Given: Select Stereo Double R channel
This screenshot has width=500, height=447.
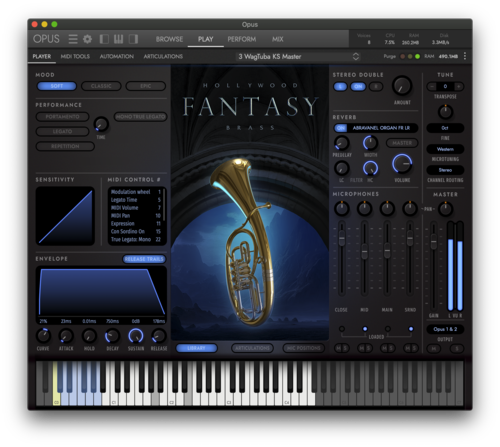Looking at the screenshot, I should click(376, 87).
